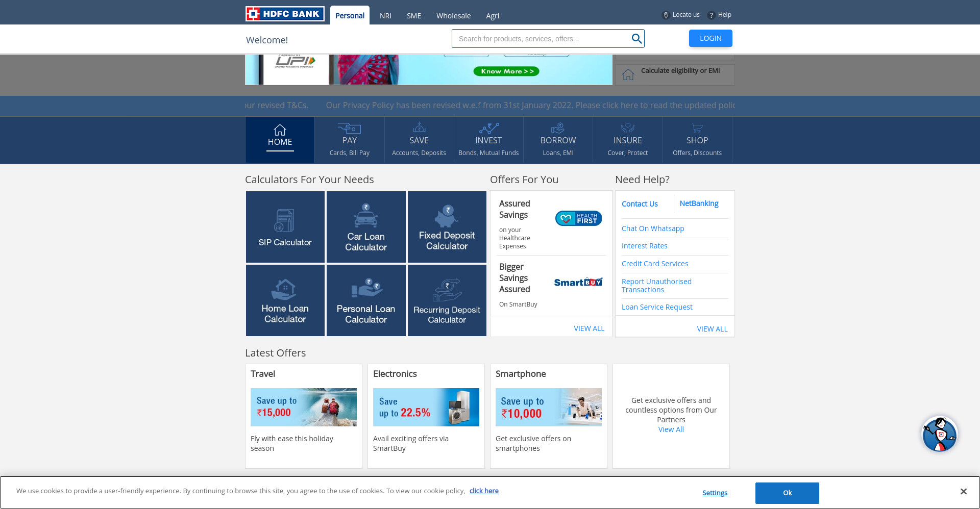Open cookie Settings link
Image resolution: width=980 pixels, height=509 pixels.
click(x=715, y=493)
